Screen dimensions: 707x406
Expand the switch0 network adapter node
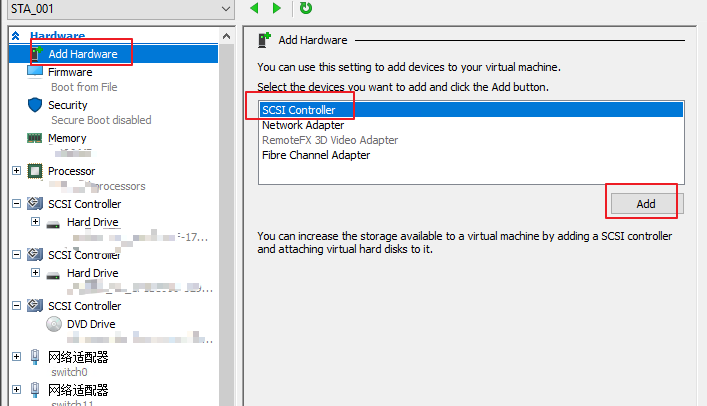17,356
